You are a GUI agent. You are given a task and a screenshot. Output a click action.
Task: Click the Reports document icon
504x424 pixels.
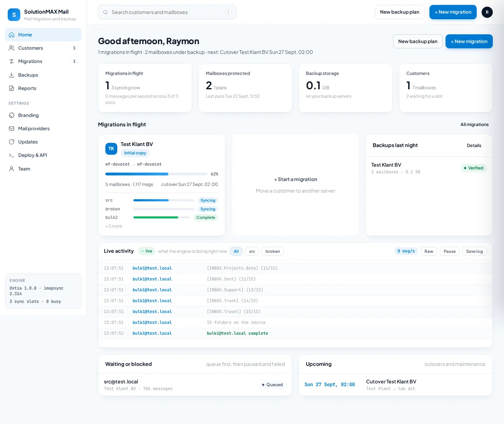(12, 88)
